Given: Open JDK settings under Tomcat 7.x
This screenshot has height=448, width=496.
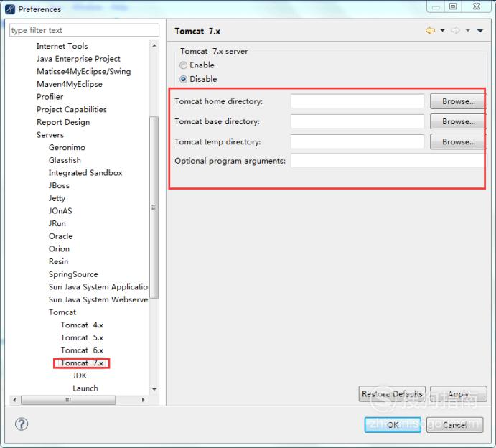Looking at the screenshot, I should point(80,375).
